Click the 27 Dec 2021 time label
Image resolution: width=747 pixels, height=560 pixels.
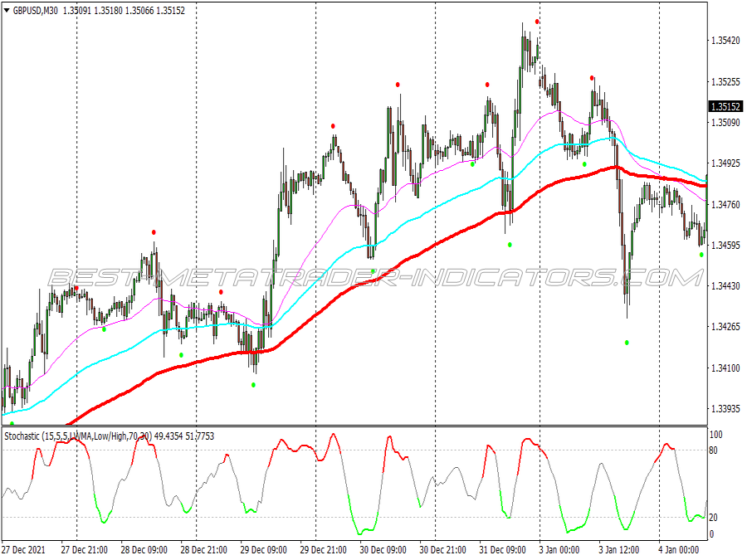coord(23,549)
